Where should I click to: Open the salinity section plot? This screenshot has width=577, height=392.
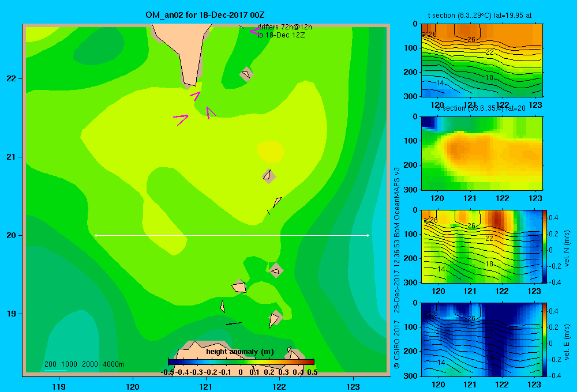[482, 153]
